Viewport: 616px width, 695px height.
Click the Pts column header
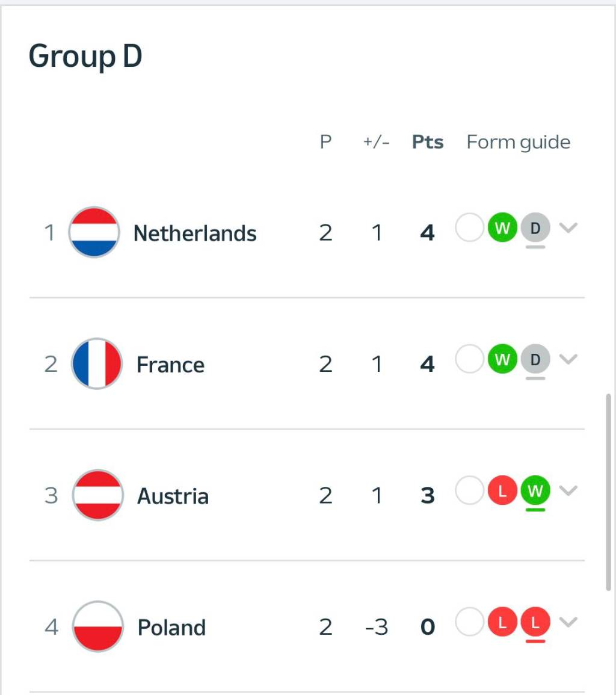coord(428,143)
